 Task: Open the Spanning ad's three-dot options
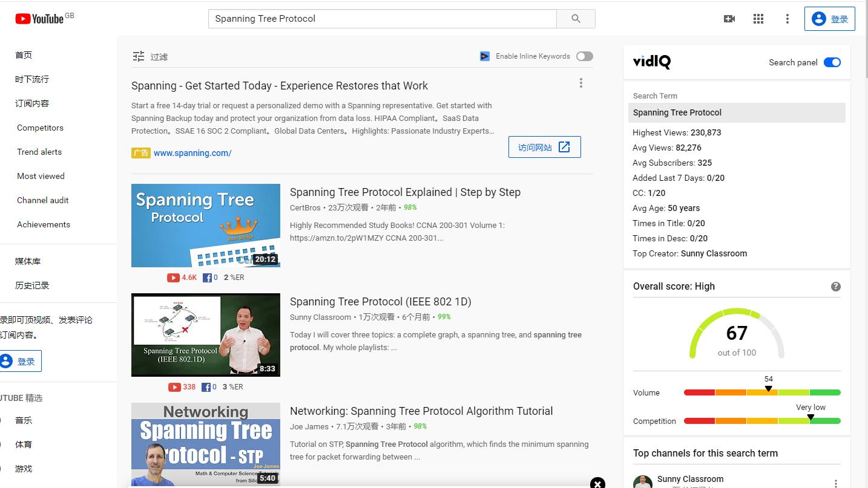tap(580, 83)
